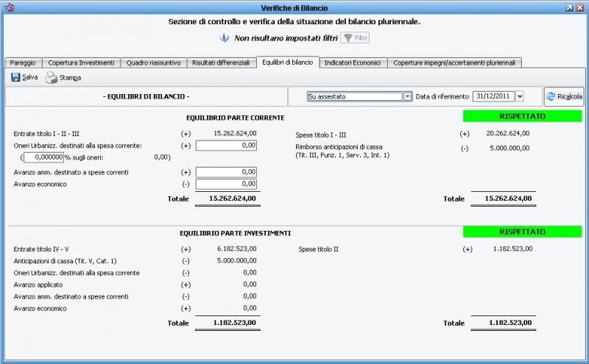The image size is (589, 364).
Task: Open Coperture impegni/accertamenti pluriennali tab
Action: [x=456, y=63]
